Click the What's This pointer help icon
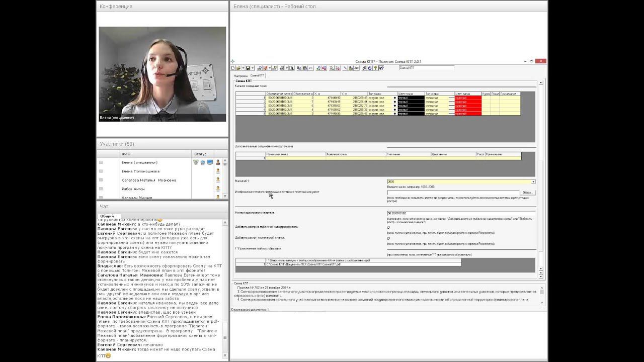Viewport: 644px width, 362px height. [381, 68]
